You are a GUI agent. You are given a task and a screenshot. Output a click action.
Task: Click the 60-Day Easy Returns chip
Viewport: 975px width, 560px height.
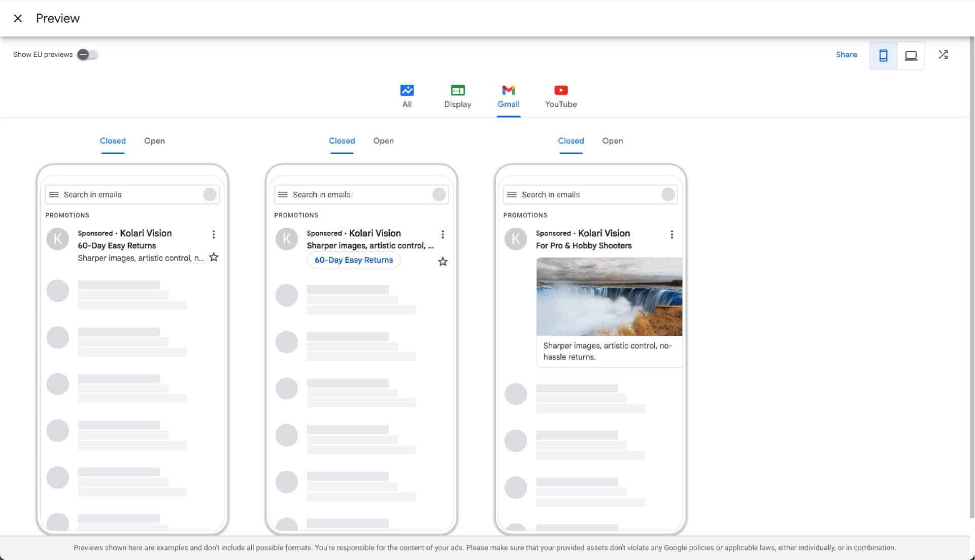[354, 260]
